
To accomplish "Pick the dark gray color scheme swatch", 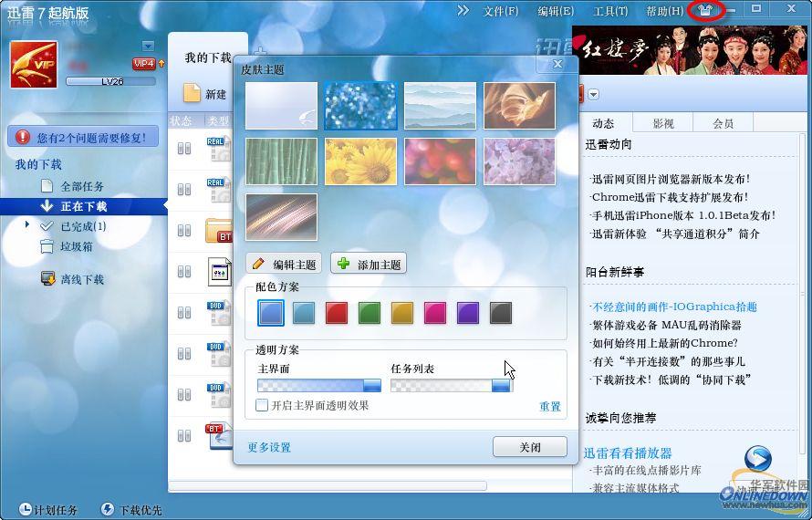I will tap(501, 313).
